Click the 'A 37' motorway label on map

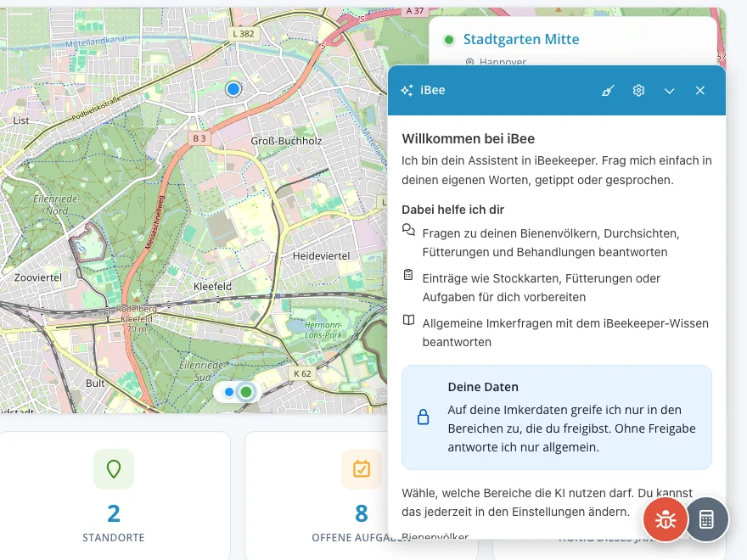[415, 11]
